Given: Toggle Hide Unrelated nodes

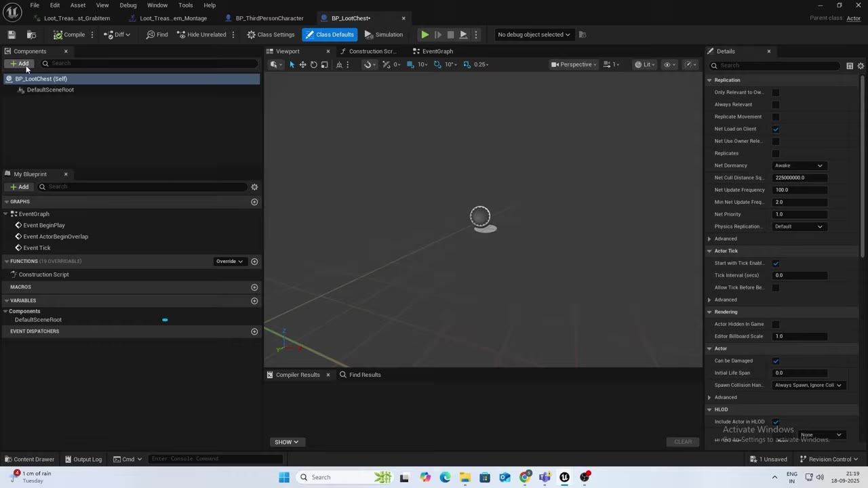Looking at the screenshot, I should 201,35.
